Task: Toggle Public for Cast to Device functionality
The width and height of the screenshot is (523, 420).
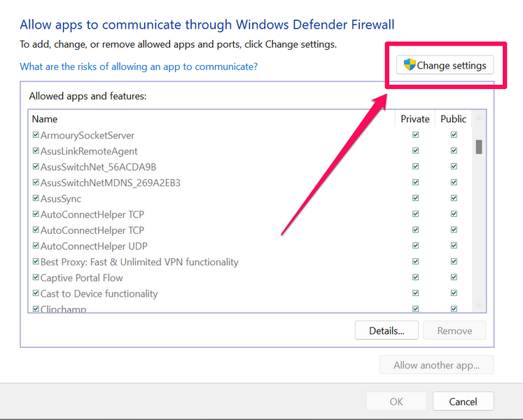Action: tap(454, 294)
